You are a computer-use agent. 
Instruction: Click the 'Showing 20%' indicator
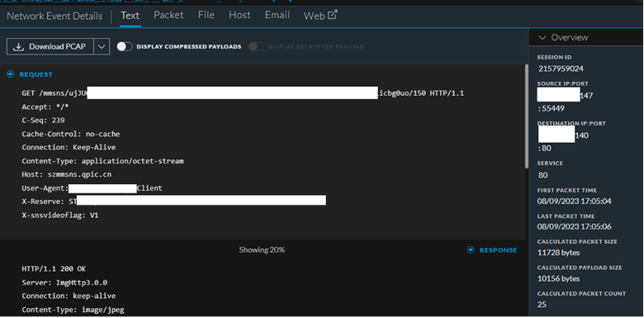click(262, 249)
